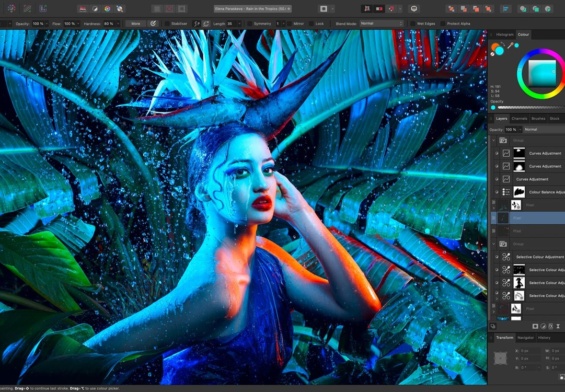The image size is (565, 392).
Task: Click the first orange arrange icon
Action: pyautogui.click(x=451, y=9)
